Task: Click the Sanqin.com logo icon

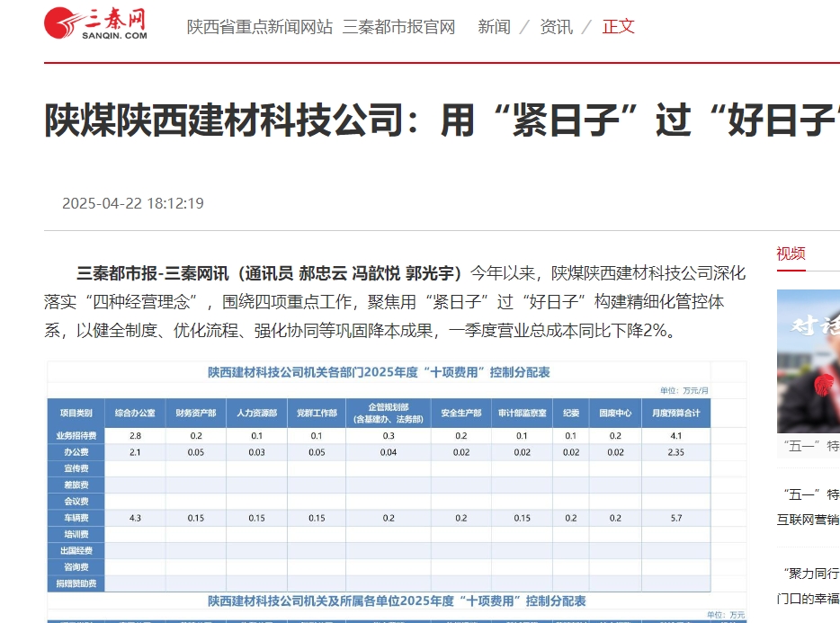Action: pos(61,22)
